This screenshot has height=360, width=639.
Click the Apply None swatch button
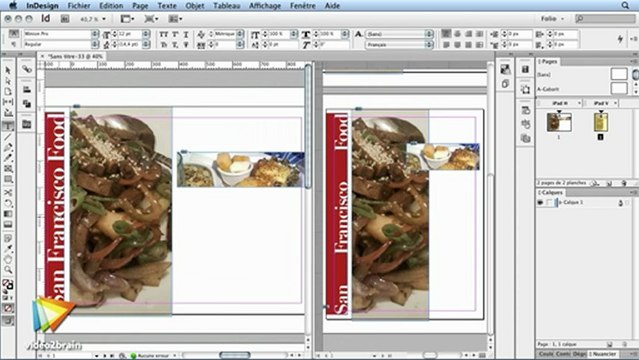(x=8, y=308)
